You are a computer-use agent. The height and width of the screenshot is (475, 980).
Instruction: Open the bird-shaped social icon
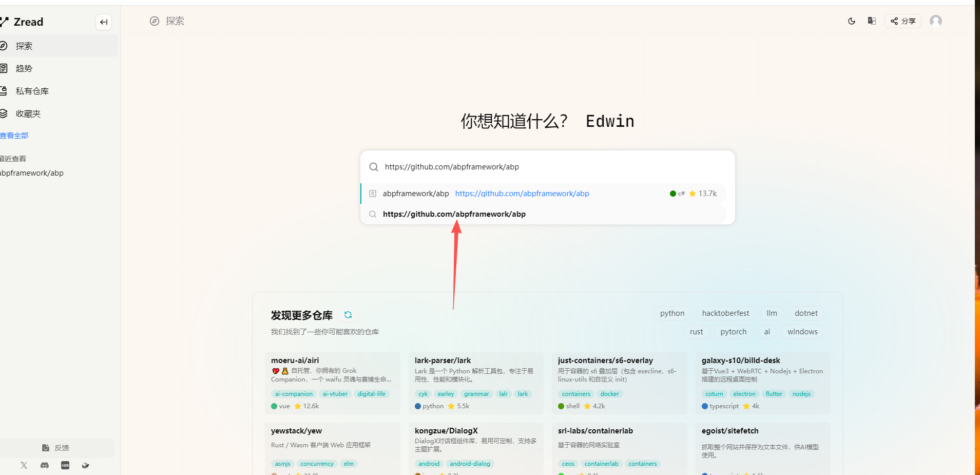click(86, 465)
